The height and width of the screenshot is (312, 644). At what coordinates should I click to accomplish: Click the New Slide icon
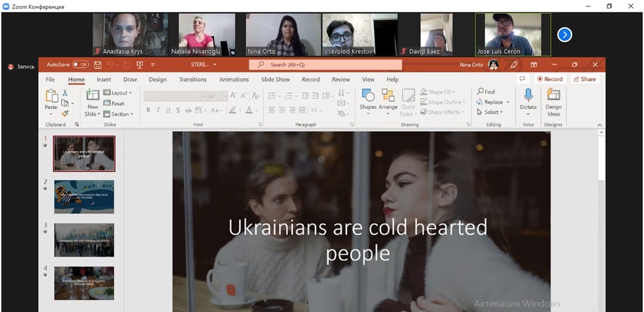pos(92,94)
